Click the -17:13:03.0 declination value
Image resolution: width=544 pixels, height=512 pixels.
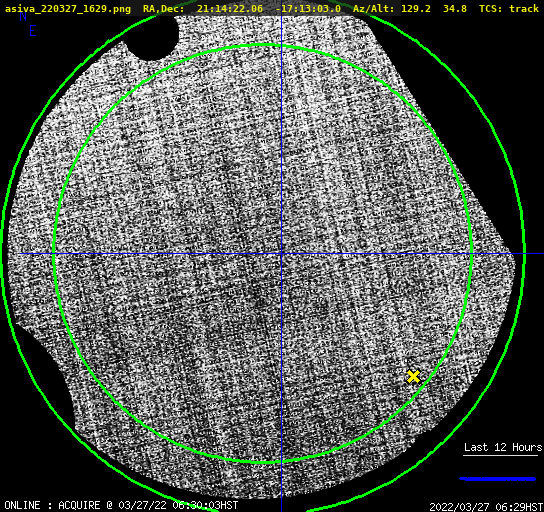coord(308,9)
